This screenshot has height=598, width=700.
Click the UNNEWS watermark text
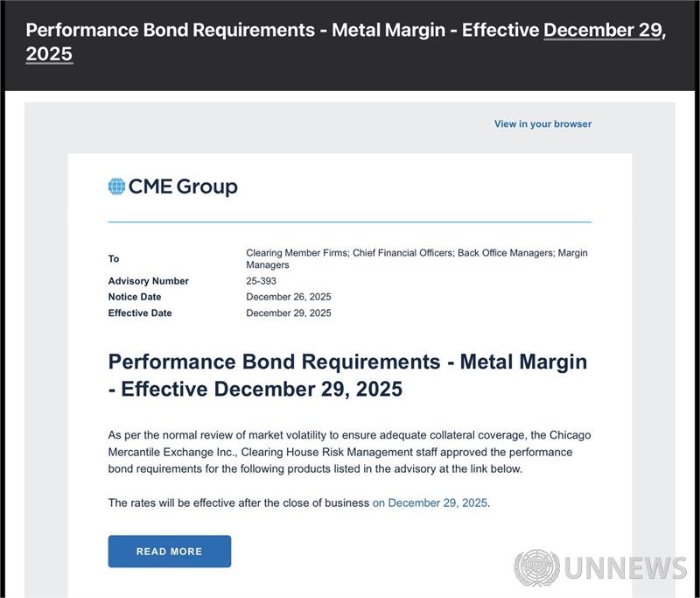625,568
